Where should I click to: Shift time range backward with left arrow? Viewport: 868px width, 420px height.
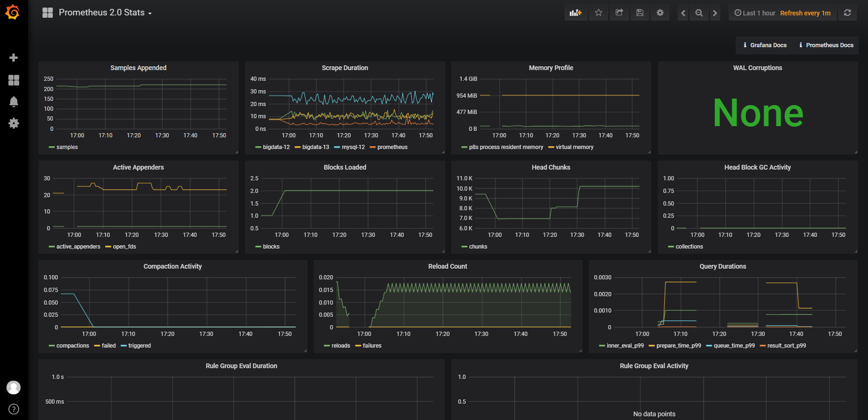(x=683, y=13)
